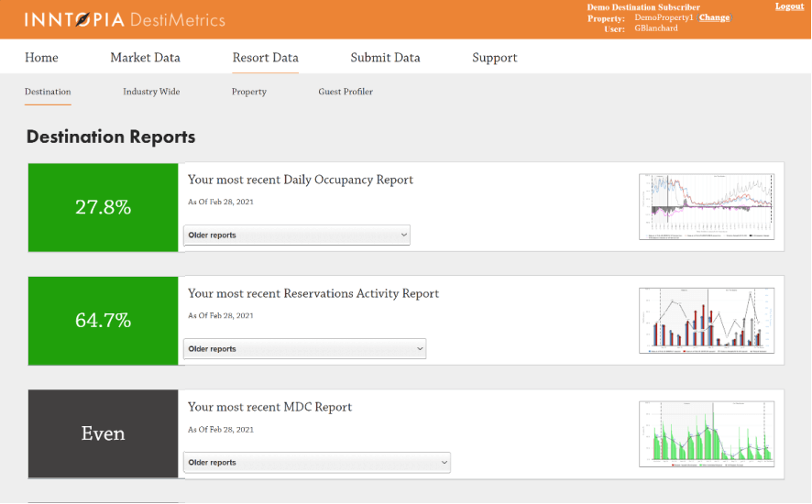
Task: Expand Older reports dropdown for Daily Occupancy
Action: coord(296,236)
